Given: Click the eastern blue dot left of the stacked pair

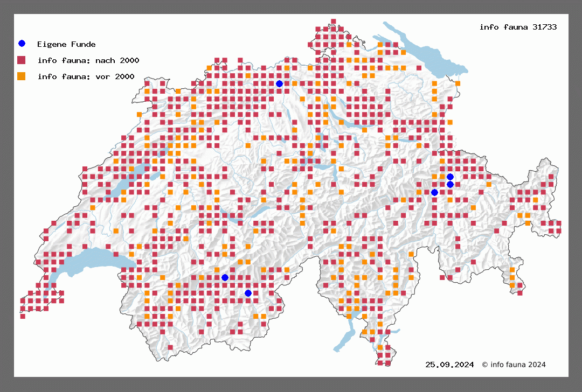Looking at the screenshot, I should coord(434,192).
